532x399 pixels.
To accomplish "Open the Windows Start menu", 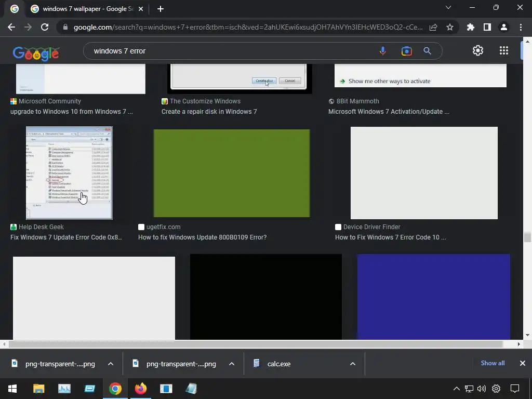I will pos(12,389).
